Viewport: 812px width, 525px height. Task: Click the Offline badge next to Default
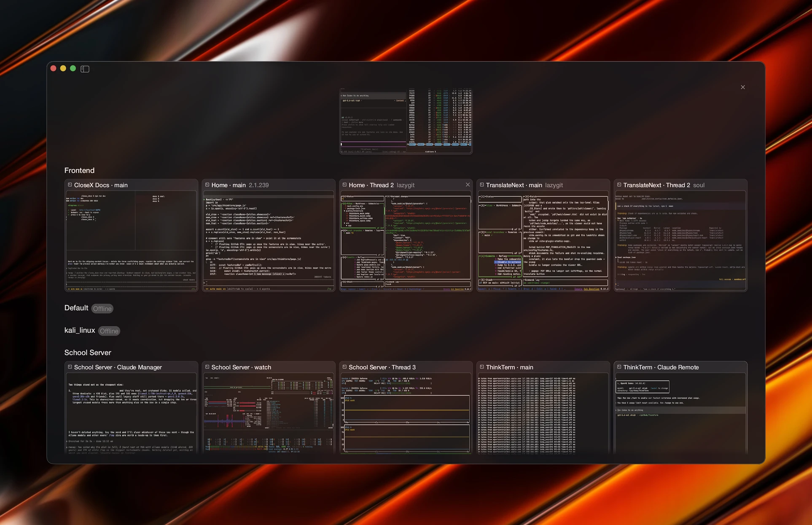tap(102, 309)
